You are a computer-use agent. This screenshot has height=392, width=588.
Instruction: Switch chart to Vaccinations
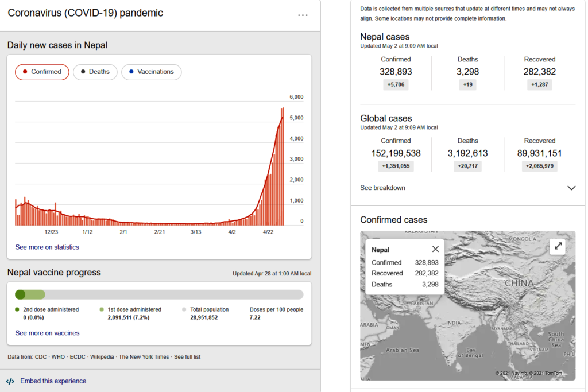pyautogui.click(x=152, y=72)
